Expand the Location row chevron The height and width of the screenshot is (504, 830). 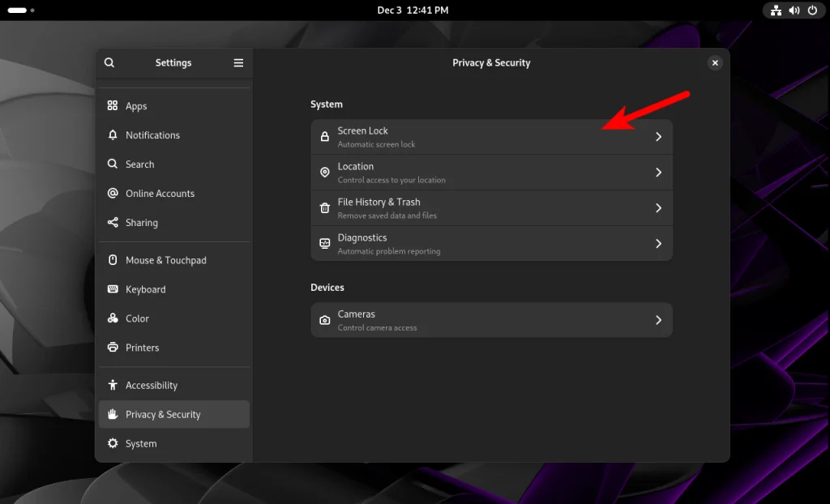pyautogui.click(x=658, y=172)
